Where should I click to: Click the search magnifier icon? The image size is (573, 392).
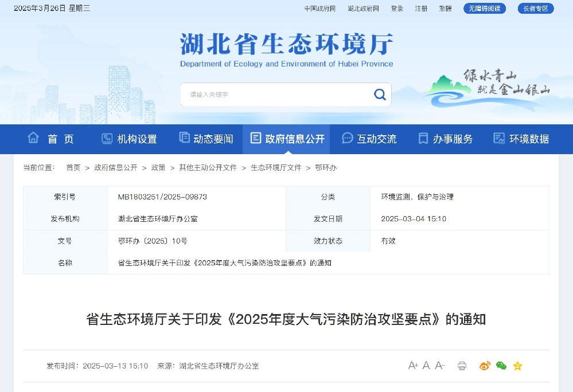(380, 95)
